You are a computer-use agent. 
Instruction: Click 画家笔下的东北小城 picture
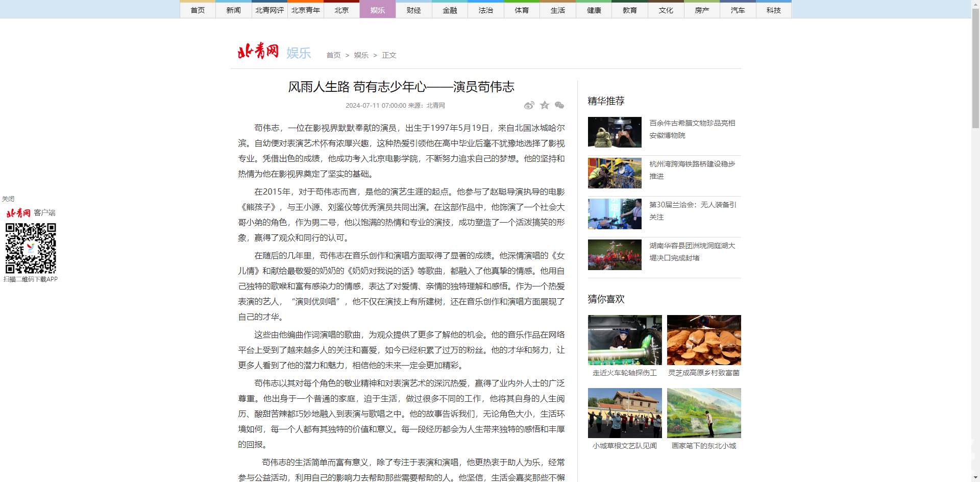point(704,413)
